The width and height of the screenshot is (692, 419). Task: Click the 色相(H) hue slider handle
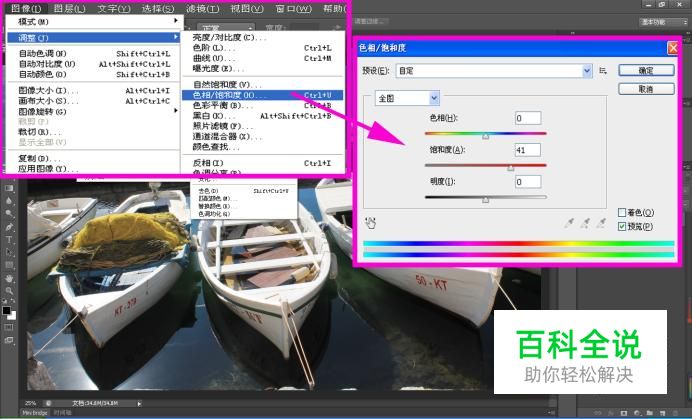click(x=485, y=136)
